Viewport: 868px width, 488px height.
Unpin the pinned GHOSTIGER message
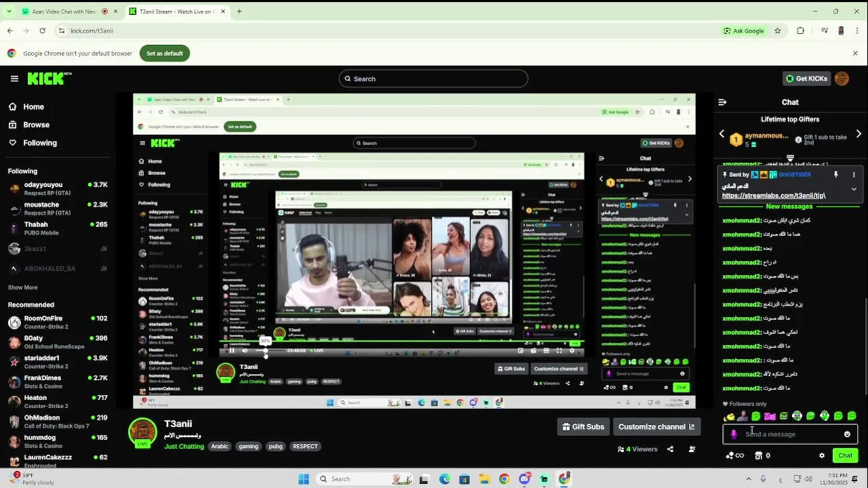[x=836, y=175]
